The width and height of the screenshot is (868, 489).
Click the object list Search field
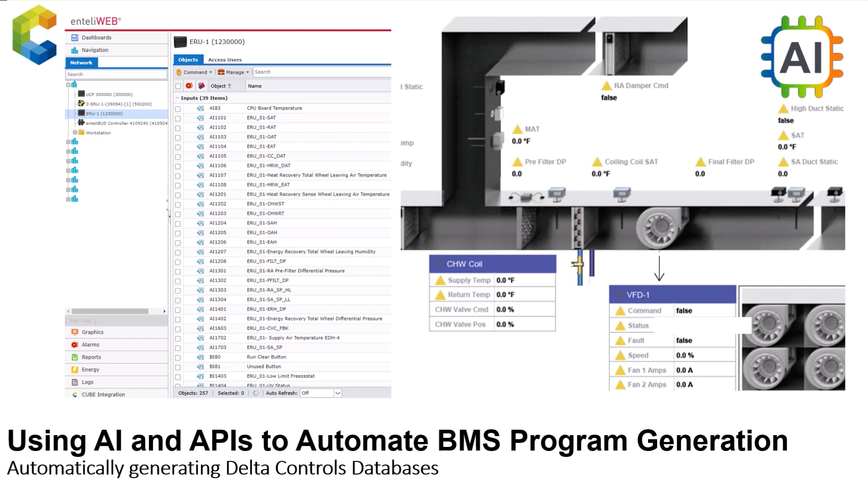pos(322,72)
